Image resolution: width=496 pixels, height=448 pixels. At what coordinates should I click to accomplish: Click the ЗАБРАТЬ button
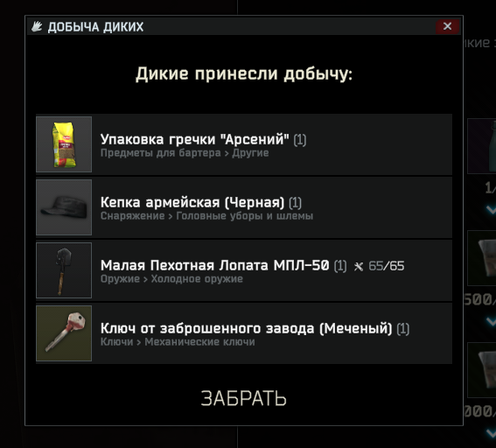pos(243,398)
